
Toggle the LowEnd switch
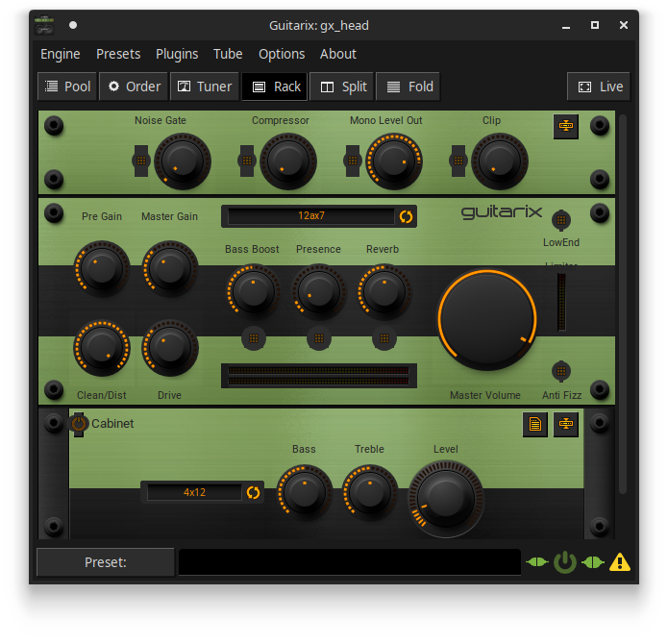[561, 220]
